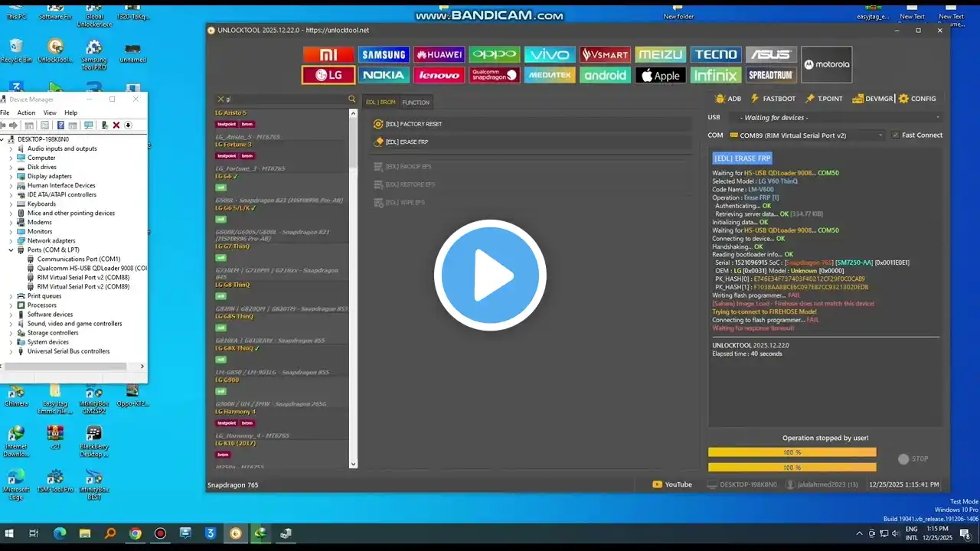Open T.POINT test point viewer
Image resolution: width=980 pixels, height=551 pixels.
coord(824,99)
